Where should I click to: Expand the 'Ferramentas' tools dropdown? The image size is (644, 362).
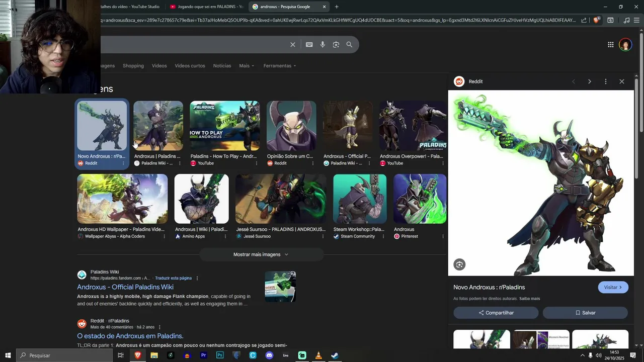tap(280, 66)
